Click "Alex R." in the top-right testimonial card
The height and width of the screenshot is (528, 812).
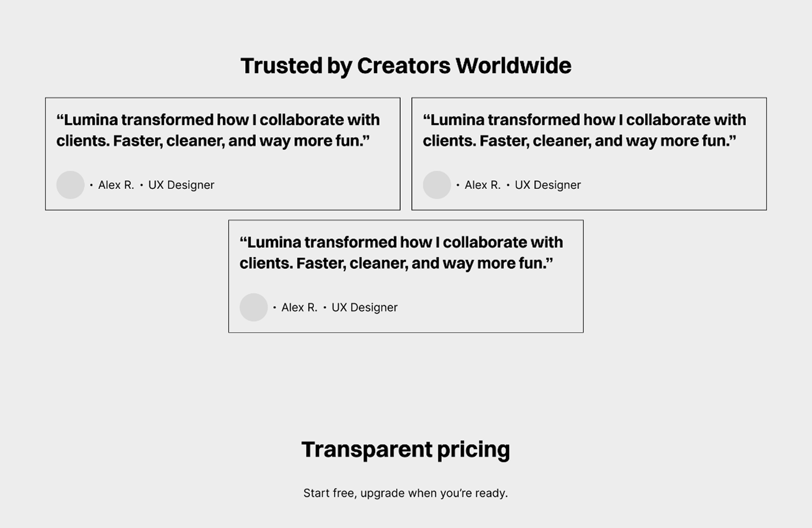coord(483,185)
